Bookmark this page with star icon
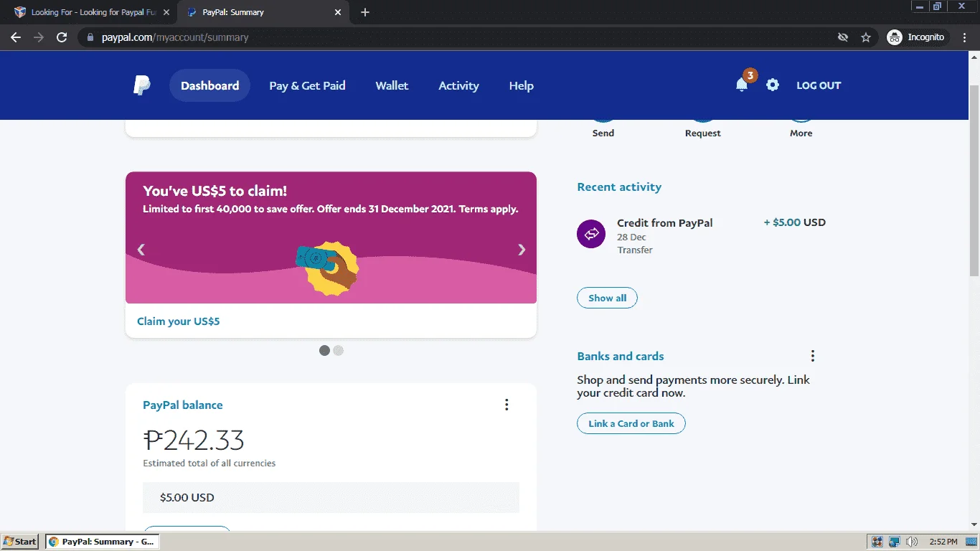 [866, 37]
